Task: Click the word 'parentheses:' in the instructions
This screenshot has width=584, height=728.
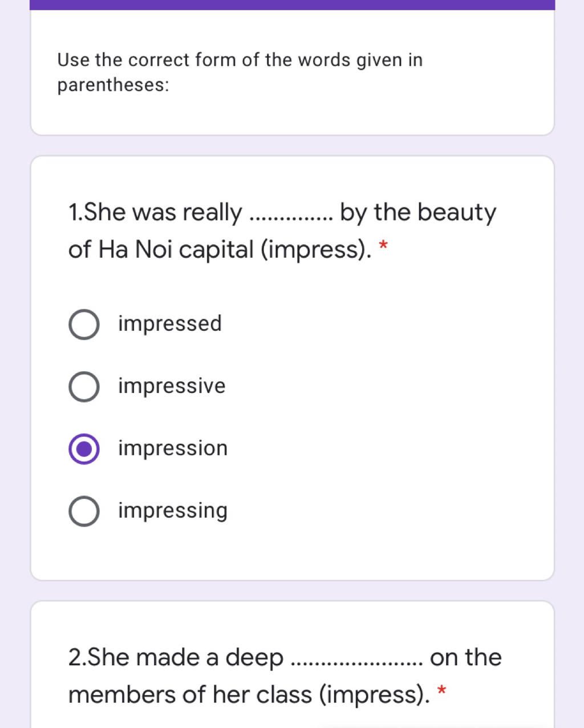Action: (x=113, y=85)
